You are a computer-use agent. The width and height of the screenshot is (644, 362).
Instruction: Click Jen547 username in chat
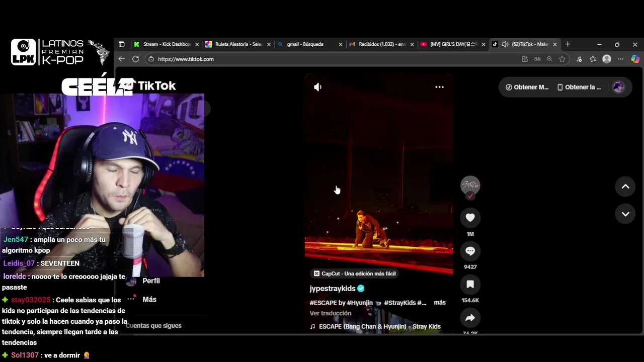(16, 240)
